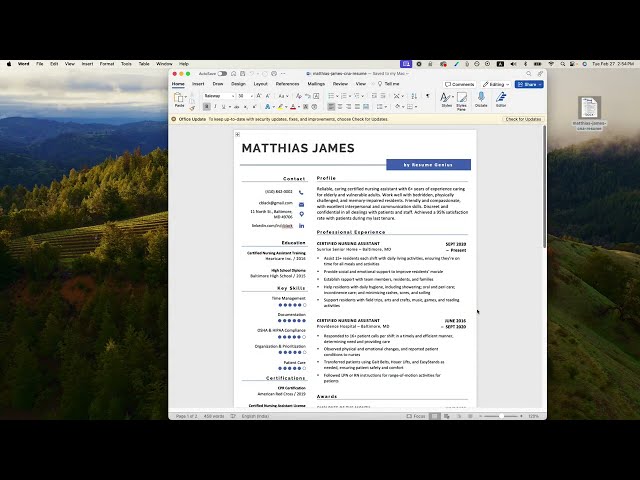
Task: Open the Format menu in macOS menu bar
Action: coord(107,64)
